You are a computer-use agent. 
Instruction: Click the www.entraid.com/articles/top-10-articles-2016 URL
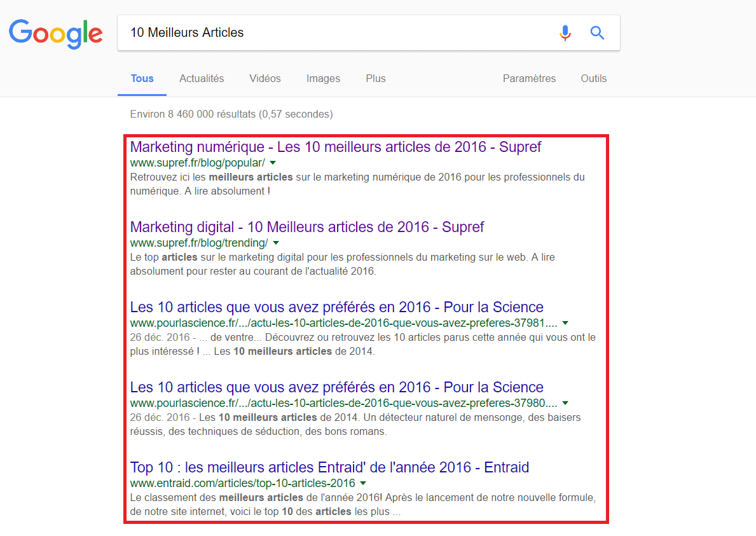tap(242, 483)
